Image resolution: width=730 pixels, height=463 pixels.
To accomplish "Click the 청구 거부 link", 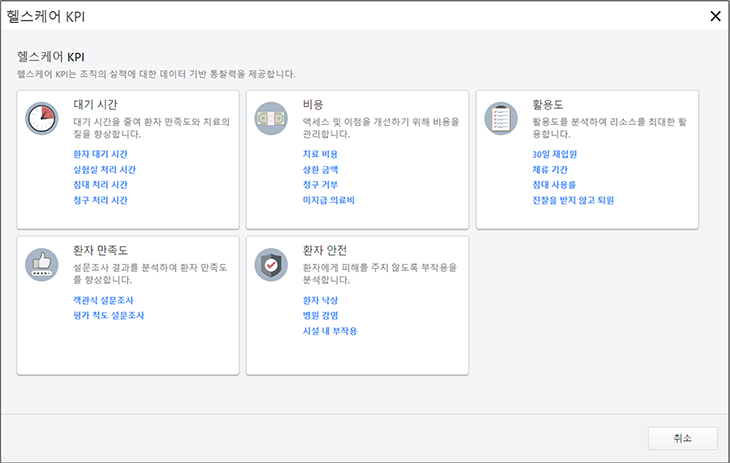I will pyautogui.click(x=320, y=185).
